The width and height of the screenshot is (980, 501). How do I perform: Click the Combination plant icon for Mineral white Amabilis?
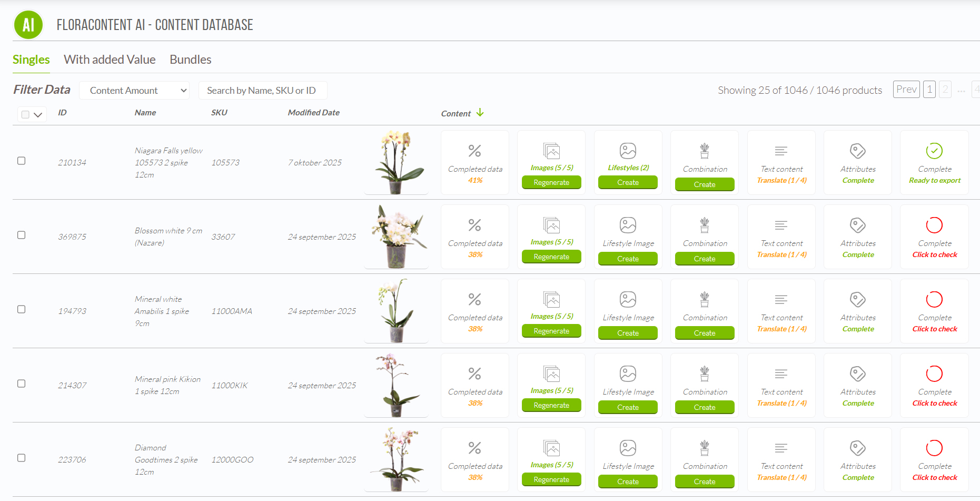point(705,300)
